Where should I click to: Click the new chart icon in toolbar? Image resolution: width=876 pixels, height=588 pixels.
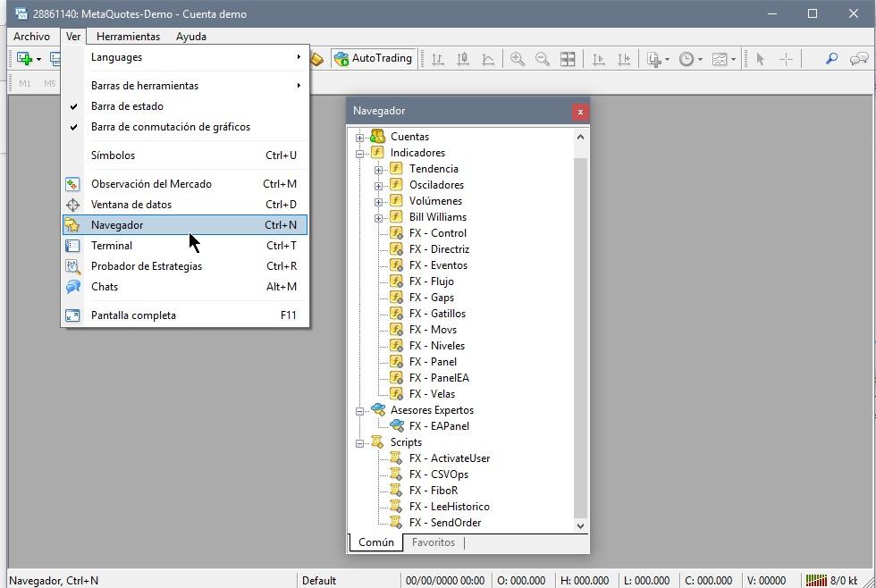pyautogui.click(x=24, y=59)
